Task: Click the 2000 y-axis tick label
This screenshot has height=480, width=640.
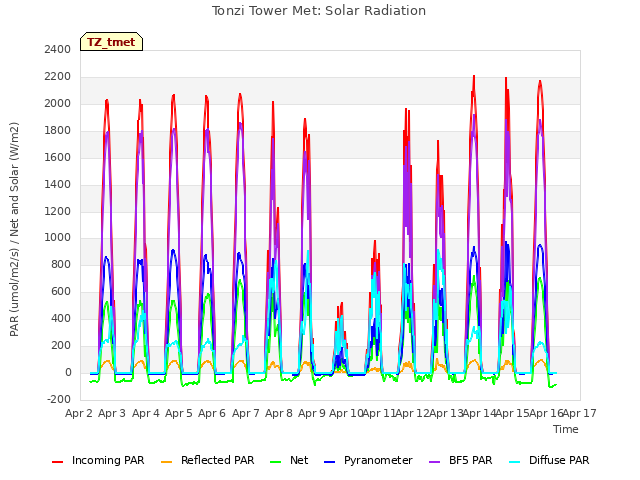Action: 58,104
